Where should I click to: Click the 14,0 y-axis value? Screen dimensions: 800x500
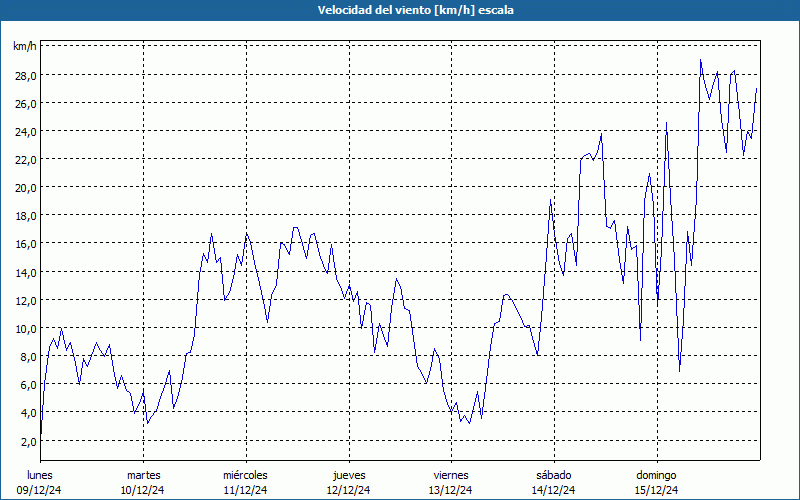coord(26,272)
